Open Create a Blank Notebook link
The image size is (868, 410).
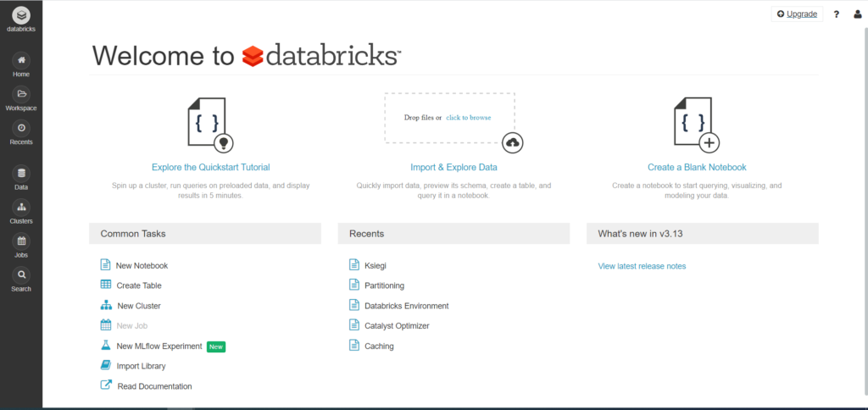pyautogui.click(x=697, y=167)
